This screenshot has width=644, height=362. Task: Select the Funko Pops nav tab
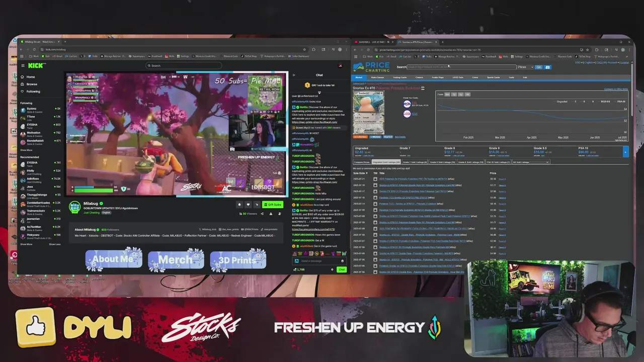pos(438,77)
